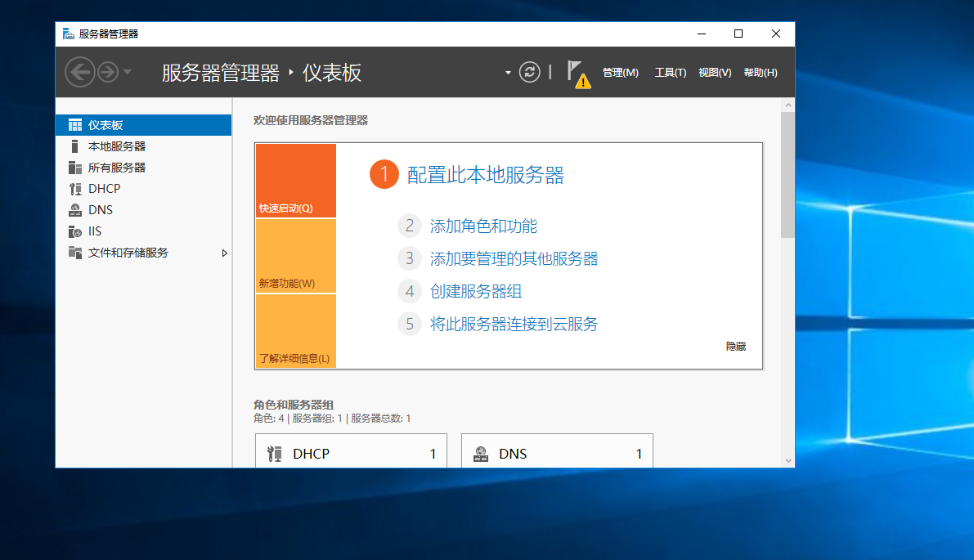Screen dimensions: 974x560
Task: Open navigation history dropdown arrow
Action: pos(128,72)
